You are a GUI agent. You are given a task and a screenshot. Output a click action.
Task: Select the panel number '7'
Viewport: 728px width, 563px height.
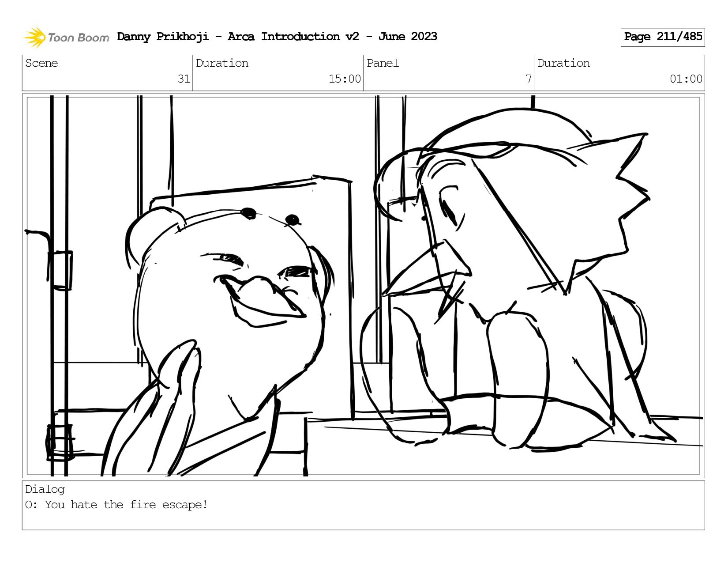(x=529, y=79)
